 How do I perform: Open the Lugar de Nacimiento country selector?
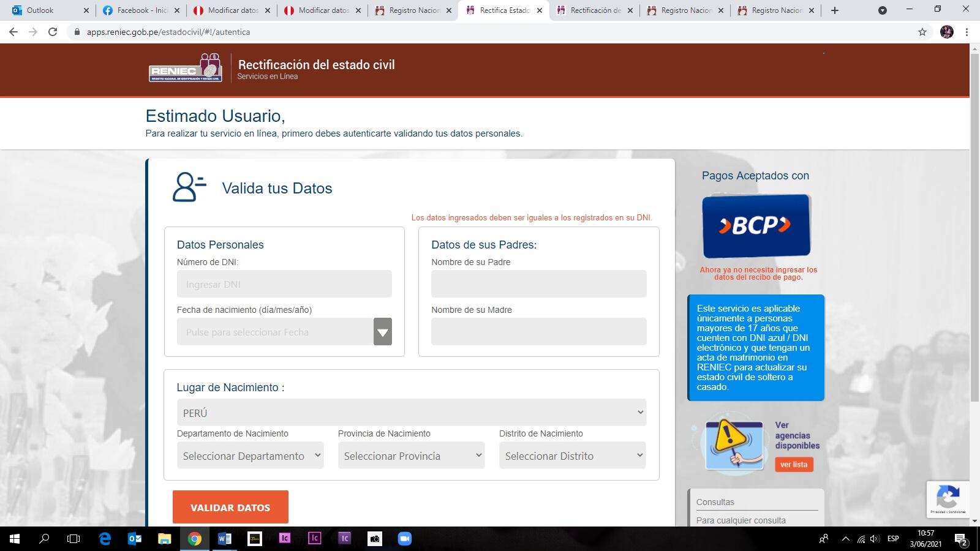tap(411, 412)
